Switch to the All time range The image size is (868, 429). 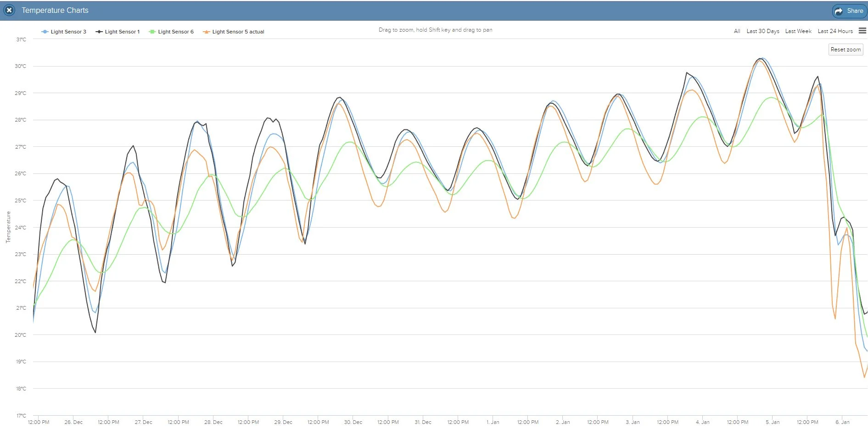click(x=736, y=31)
